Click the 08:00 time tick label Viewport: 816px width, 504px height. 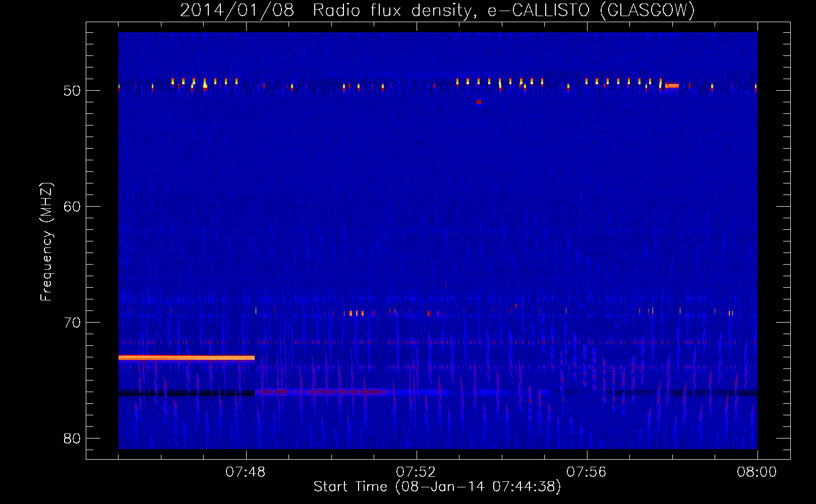pos(756,472)
